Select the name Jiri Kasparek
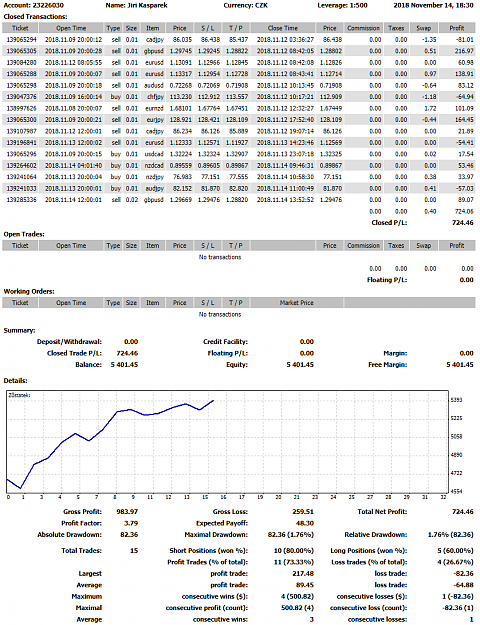Viewport: 480px width, 625px height. pyautogui.click(x=148, y=6)
